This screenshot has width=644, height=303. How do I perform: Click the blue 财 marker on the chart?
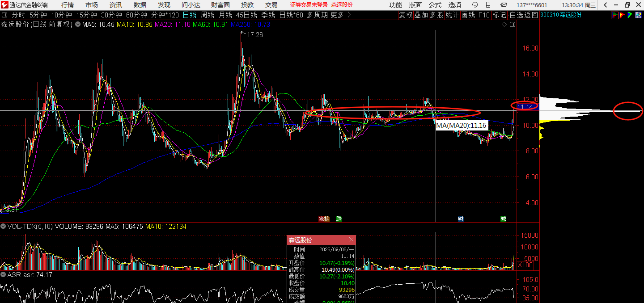(x=461, y=219)
